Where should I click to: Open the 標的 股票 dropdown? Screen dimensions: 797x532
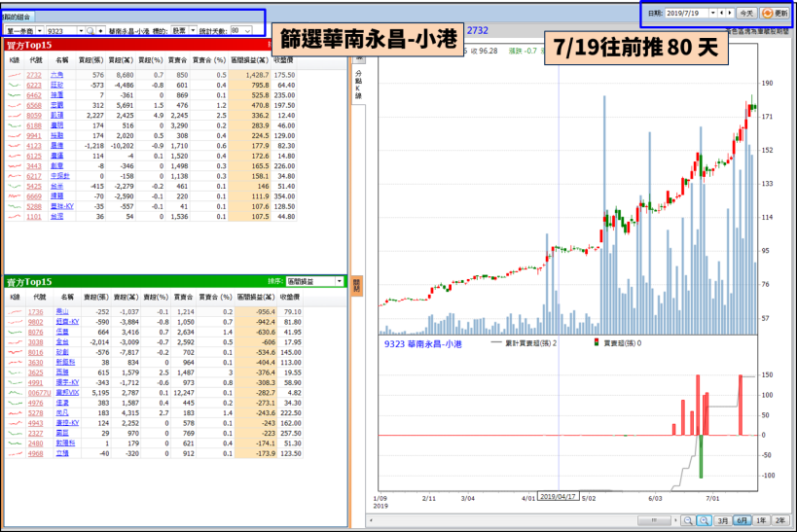click(x=193, y=30)
